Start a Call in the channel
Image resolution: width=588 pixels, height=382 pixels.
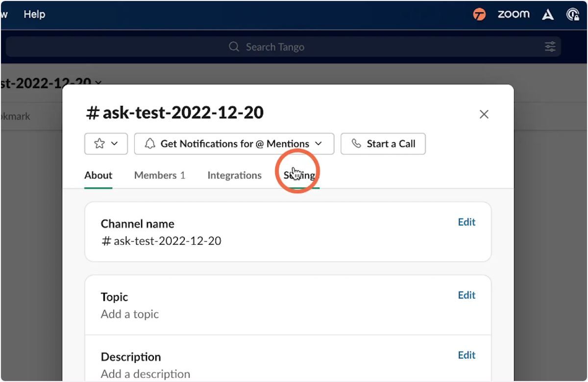click(x=383, y=144)
